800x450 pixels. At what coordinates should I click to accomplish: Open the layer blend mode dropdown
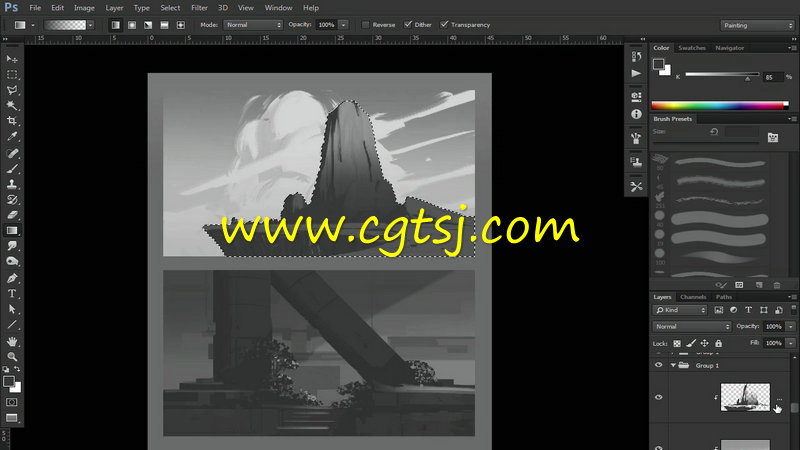692,327
